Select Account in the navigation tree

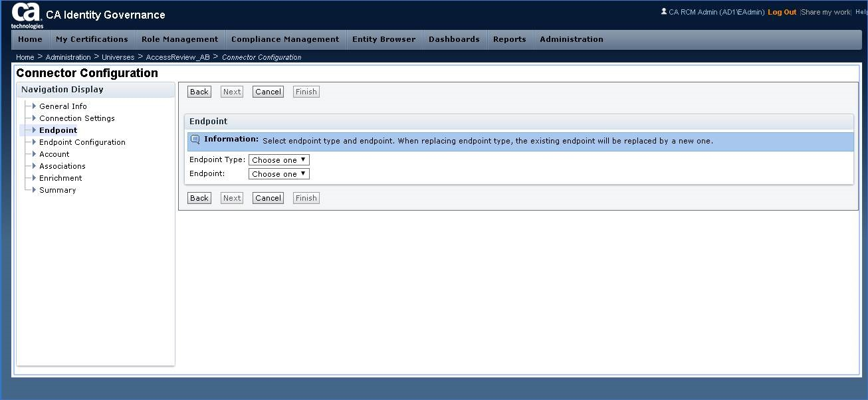(x=54, y=154)
